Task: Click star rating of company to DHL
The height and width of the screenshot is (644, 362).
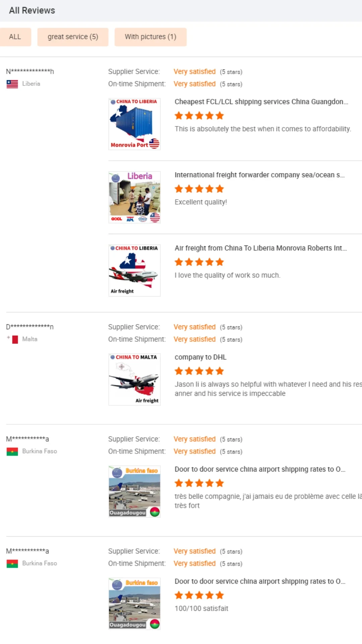Action: click(x=199, y=371)
